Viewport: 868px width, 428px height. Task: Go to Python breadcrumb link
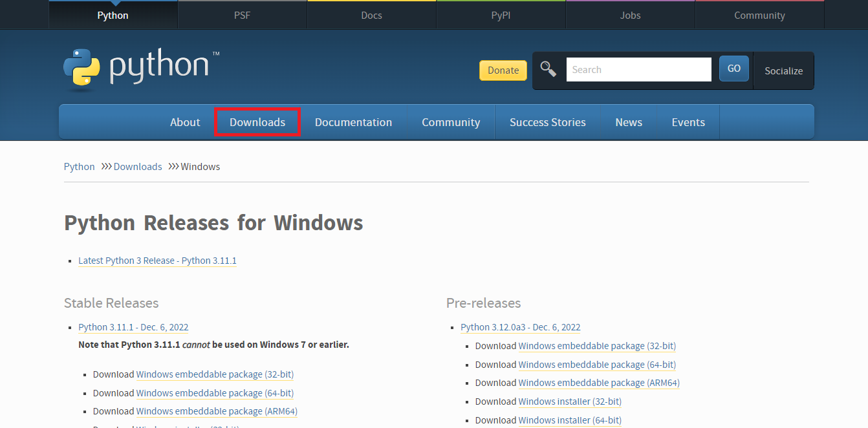[80, 167]
